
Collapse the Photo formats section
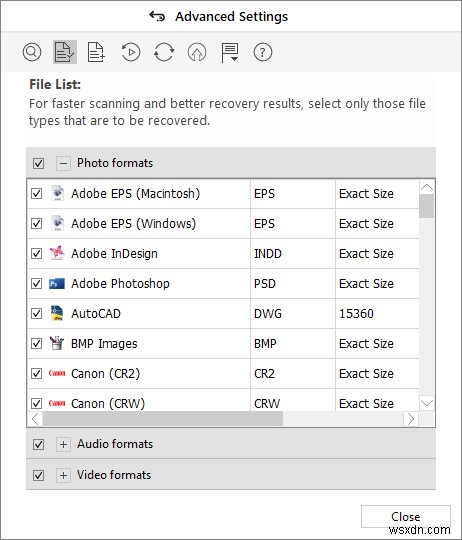(63, 163)
